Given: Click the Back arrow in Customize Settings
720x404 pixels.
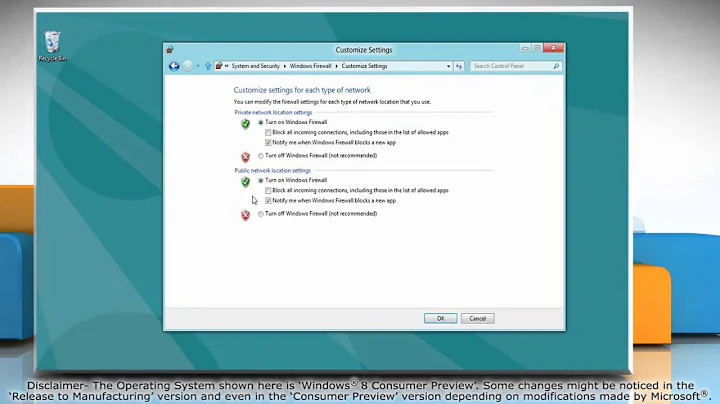Looking at the screenshot, I should click(x=174, y=66).
